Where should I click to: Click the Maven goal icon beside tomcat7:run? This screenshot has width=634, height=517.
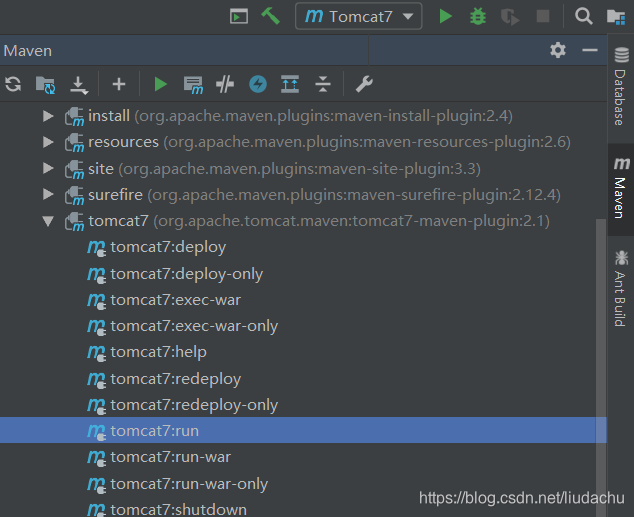tap(97, 431)
